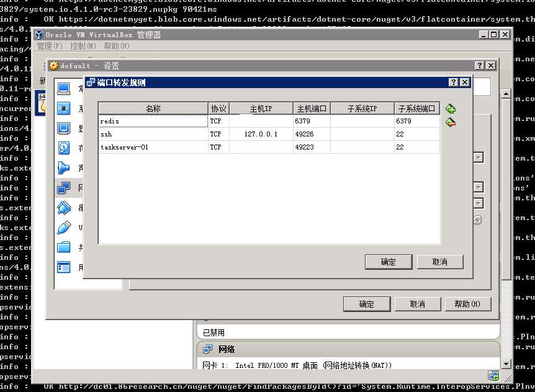Viewport: 535px width, 392px height.
Task: Open the 管理(F) menu
Action: (x=50, y=46)
